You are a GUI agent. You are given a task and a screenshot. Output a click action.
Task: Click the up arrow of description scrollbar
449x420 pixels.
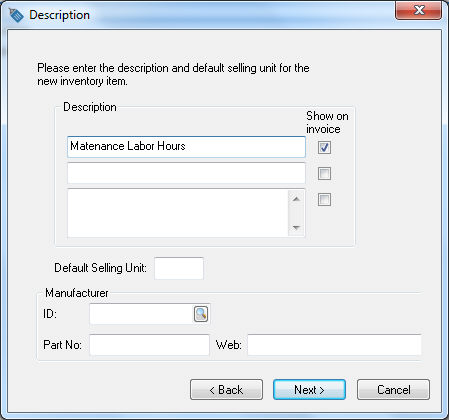[x=296, y=199]
